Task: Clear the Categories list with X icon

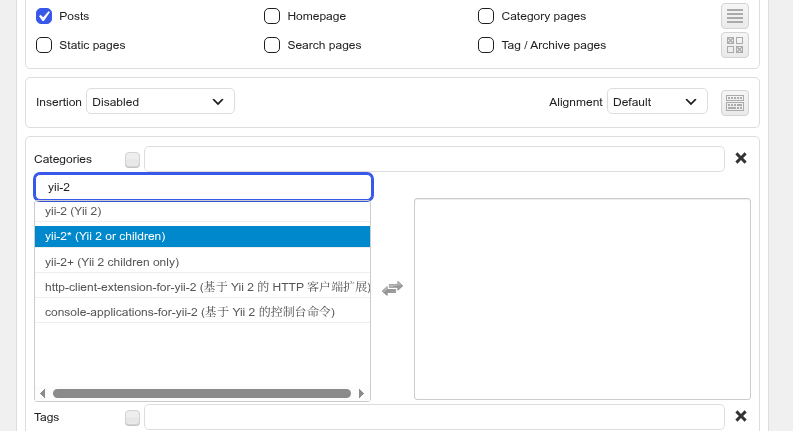Action: tap(740, 158)
